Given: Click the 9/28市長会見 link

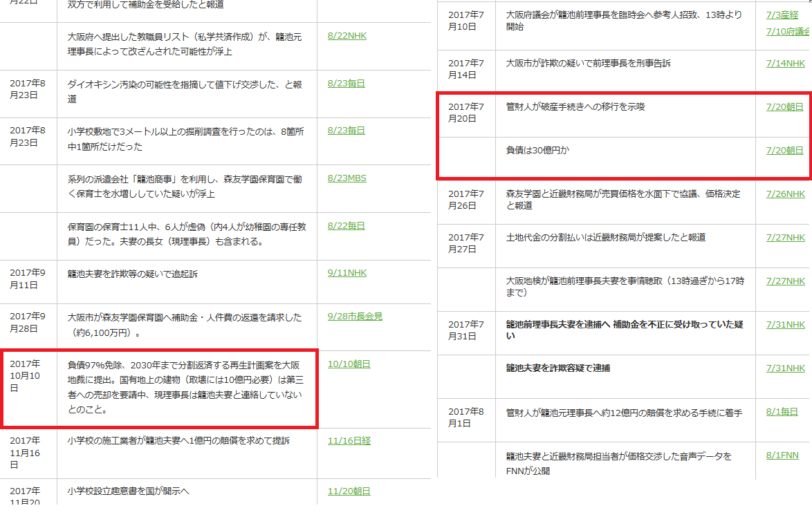Looking at the screenshot, I should tap(355, 317).
